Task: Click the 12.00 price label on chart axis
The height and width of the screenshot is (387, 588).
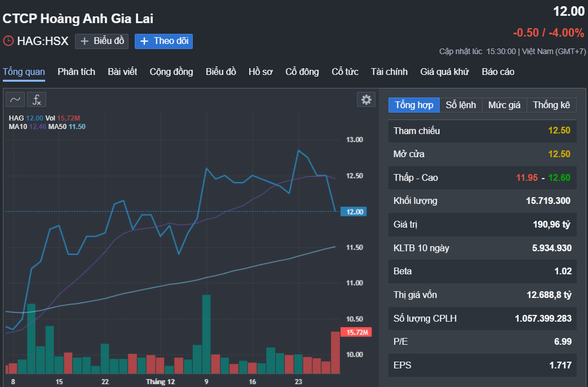Action: pos(354,212)
